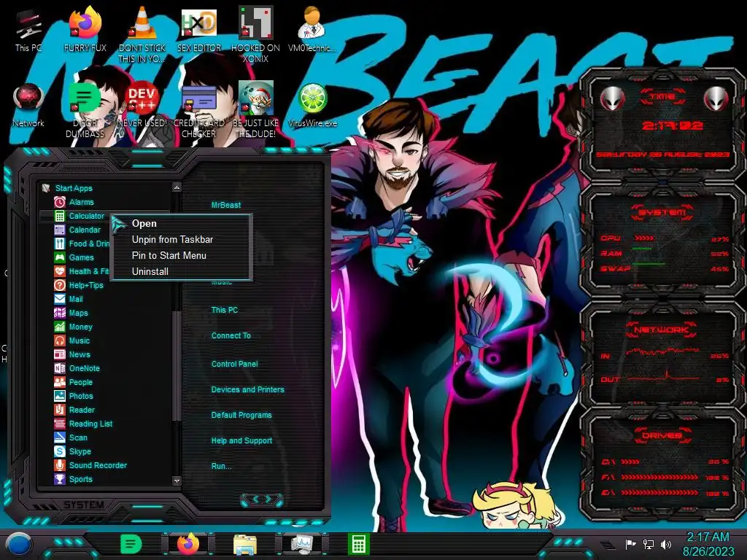Open Mail in the apps list

point(69,298)
